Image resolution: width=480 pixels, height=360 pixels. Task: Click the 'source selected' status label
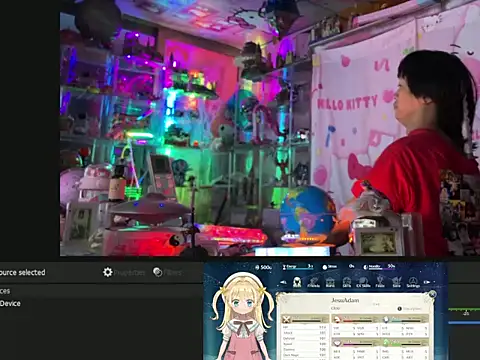(x=23, y=272)
